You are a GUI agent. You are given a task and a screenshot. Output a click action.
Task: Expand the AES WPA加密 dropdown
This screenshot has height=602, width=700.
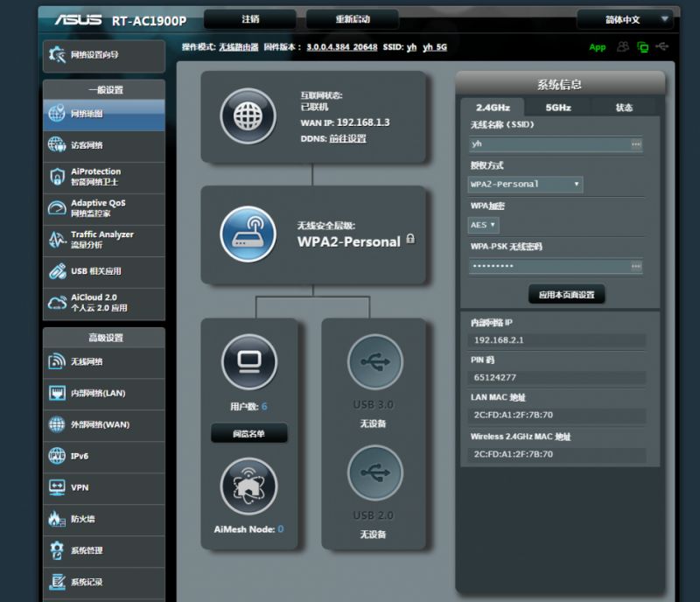pos(484,225)
